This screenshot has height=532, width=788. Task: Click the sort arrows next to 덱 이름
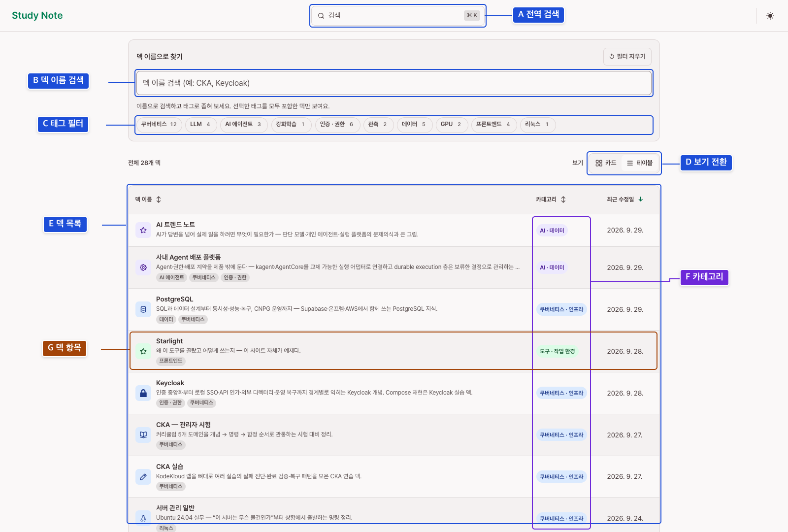159,199
